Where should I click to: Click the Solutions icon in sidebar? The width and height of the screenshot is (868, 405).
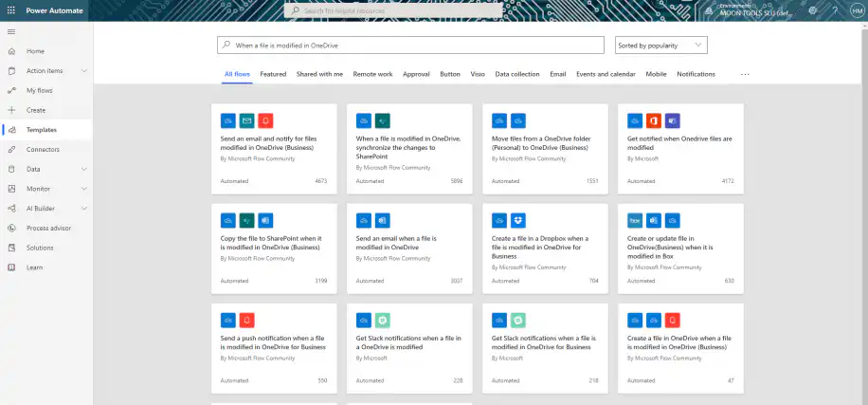click(x=11, y=248)
